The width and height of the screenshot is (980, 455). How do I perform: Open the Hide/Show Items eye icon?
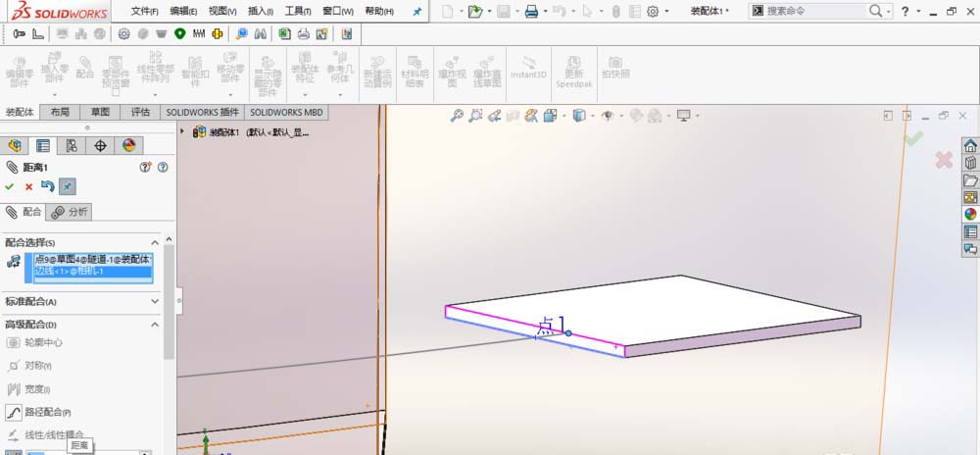[x=607, y=116]
